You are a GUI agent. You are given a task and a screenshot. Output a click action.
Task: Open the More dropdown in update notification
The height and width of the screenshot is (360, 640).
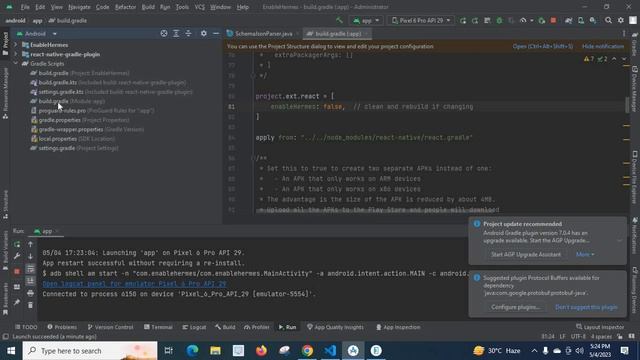(585, 254)
